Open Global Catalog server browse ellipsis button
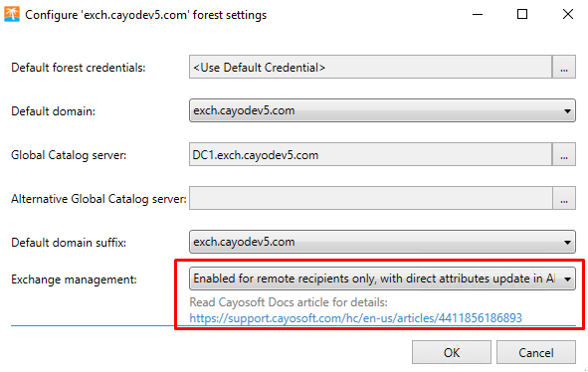 pos(564,154)
